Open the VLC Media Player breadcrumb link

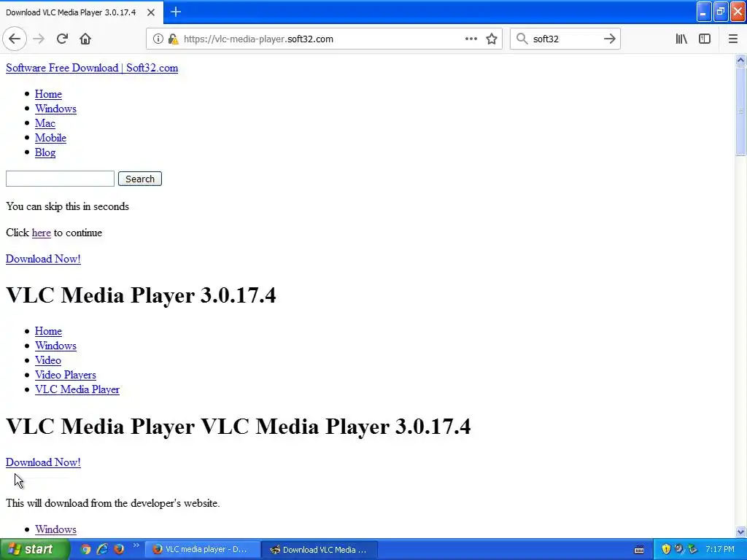77,389
